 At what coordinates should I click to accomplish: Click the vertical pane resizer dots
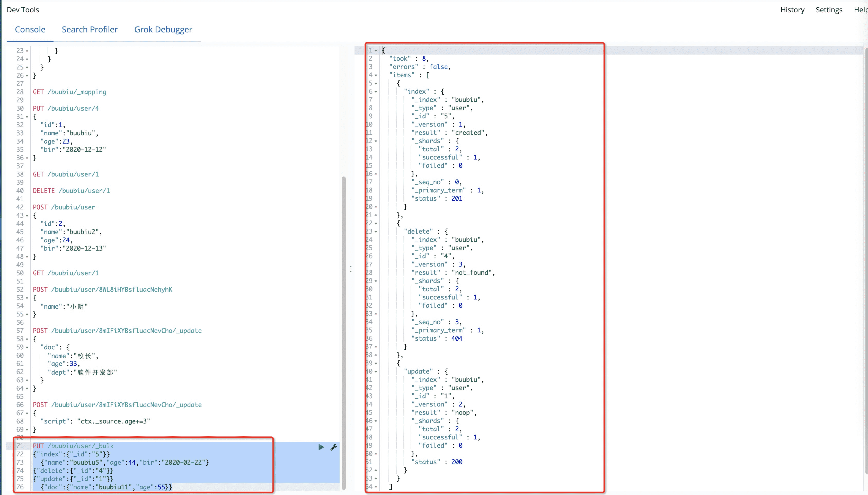tap(351, 269)
